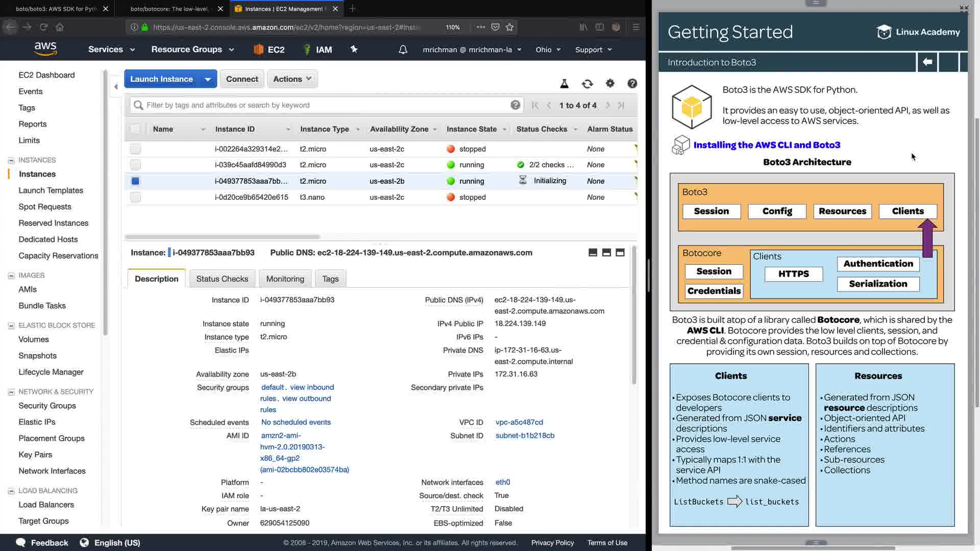Open the help question mark icon
Screen dimensions: 980x551
[x=632, y=84]
